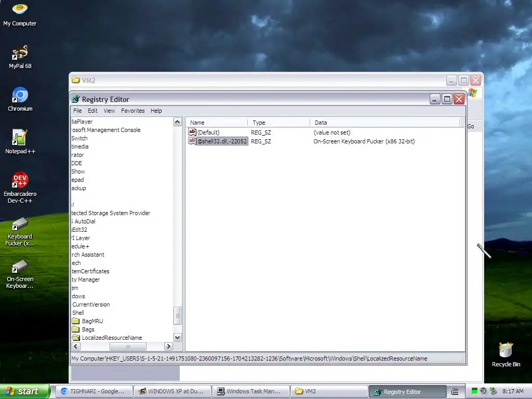Click the on-screen keyboard tray icon

pos(455,392)
